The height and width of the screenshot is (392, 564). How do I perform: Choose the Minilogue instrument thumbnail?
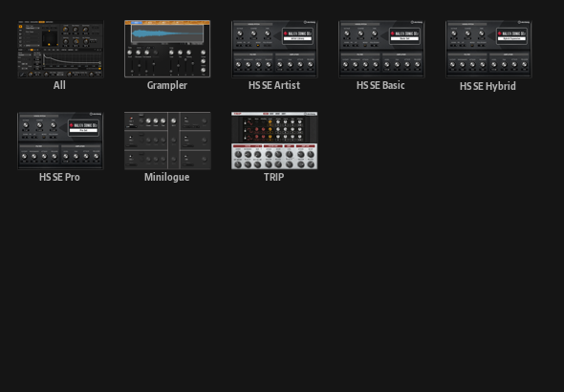(x=167, y=141)
